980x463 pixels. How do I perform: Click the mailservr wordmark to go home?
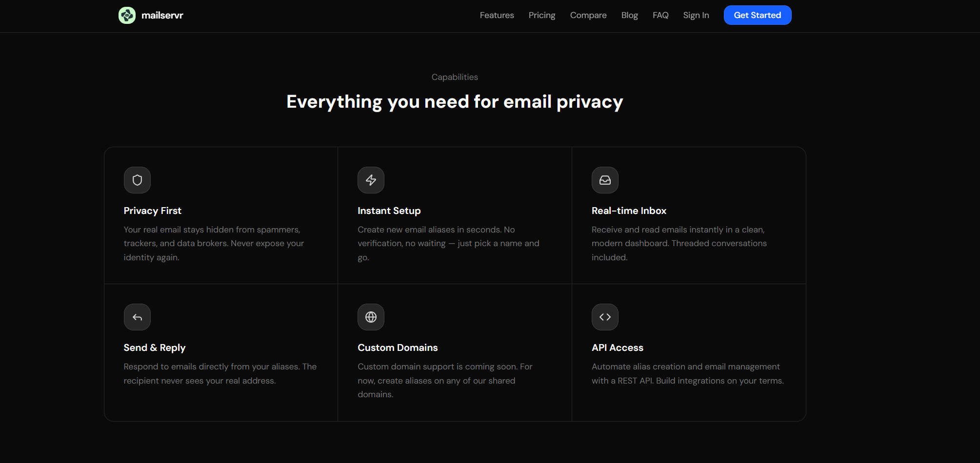point(162,15)
